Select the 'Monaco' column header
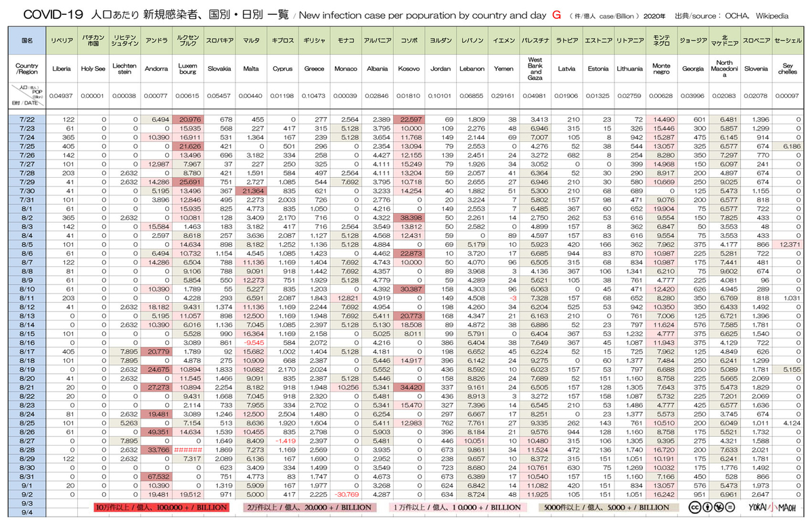812x522 pixels. 346,68
